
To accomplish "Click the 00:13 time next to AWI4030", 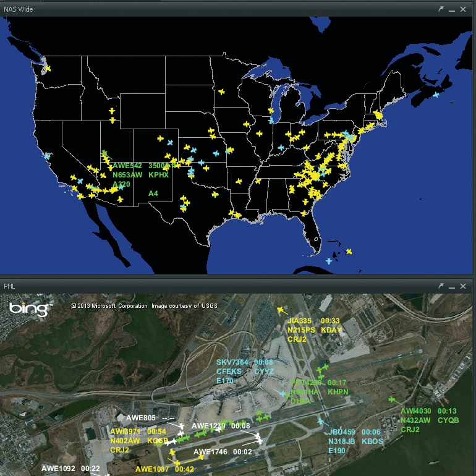I will tap(447, 411).
